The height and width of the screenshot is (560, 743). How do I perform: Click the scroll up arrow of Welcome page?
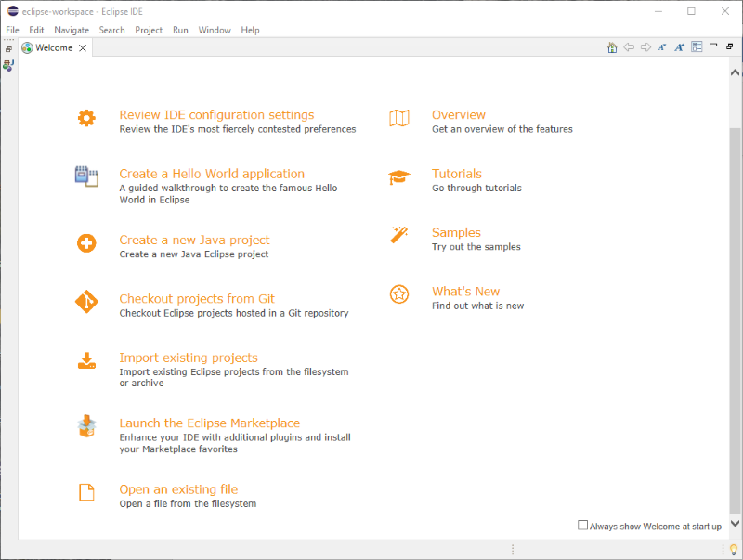pos(735,72)
